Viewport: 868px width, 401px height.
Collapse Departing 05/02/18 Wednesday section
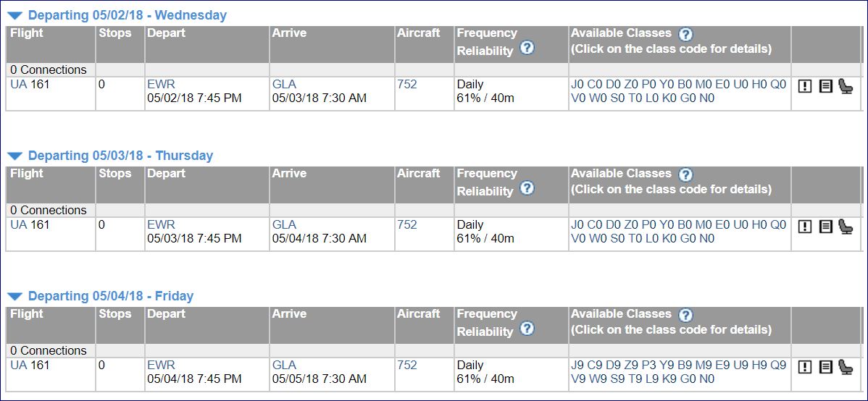click(x=15, y=15)
